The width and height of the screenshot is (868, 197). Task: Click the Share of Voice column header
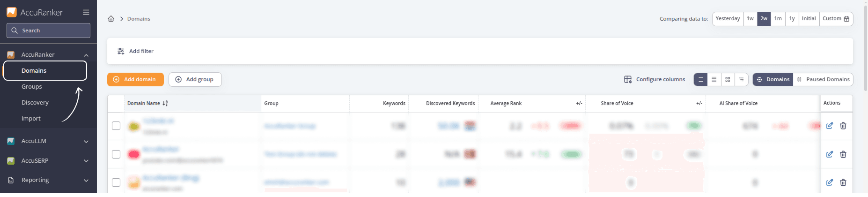point(617,104)
